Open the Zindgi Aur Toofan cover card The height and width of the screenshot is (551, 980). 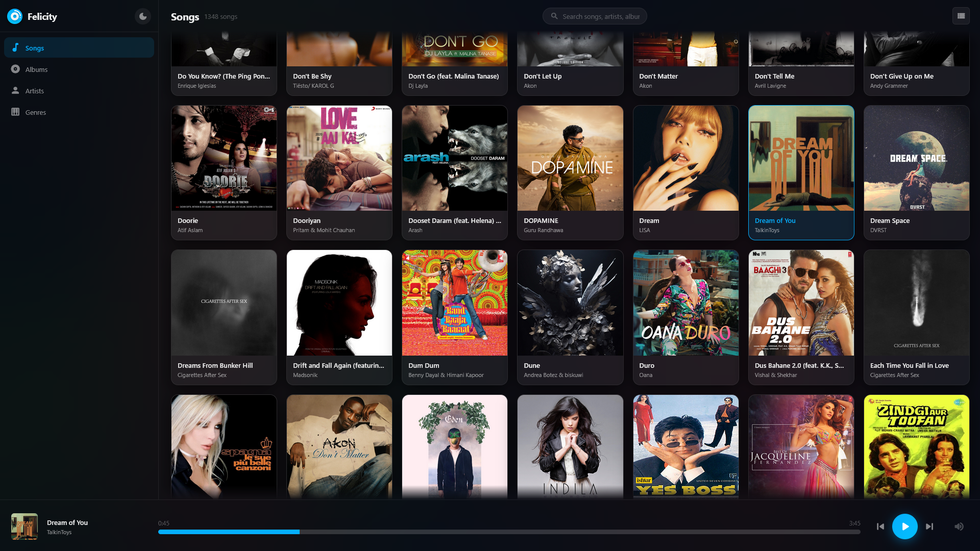[917, 447]
